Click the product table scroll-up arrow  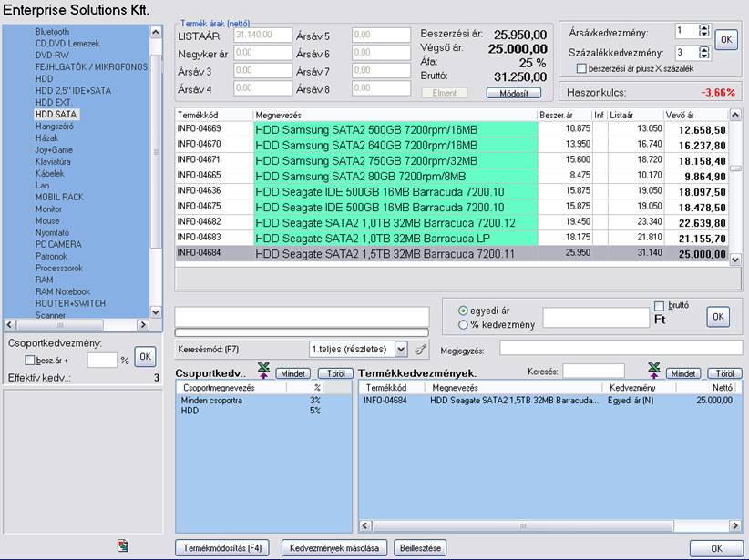pos(735,115)
